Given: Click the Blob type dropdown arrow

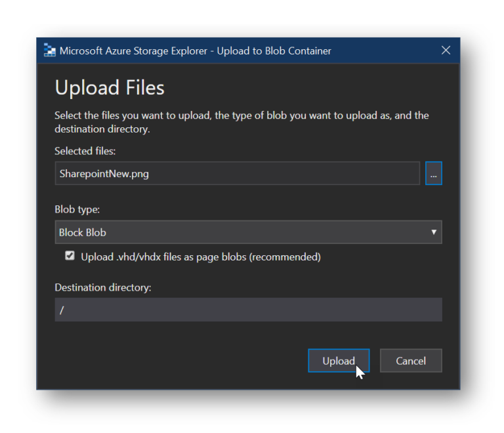Looking at the screenshot, I should [x=433, y=232].
